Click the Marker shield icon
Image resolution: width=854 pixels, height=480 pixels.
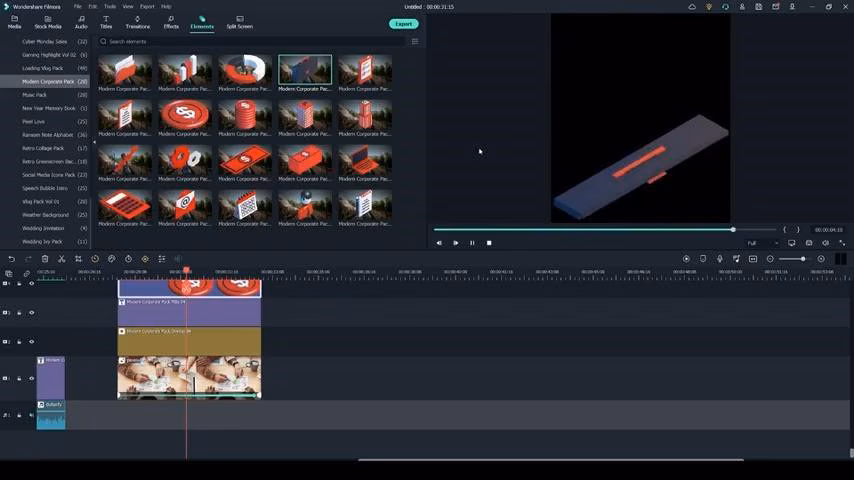point(703,259)
